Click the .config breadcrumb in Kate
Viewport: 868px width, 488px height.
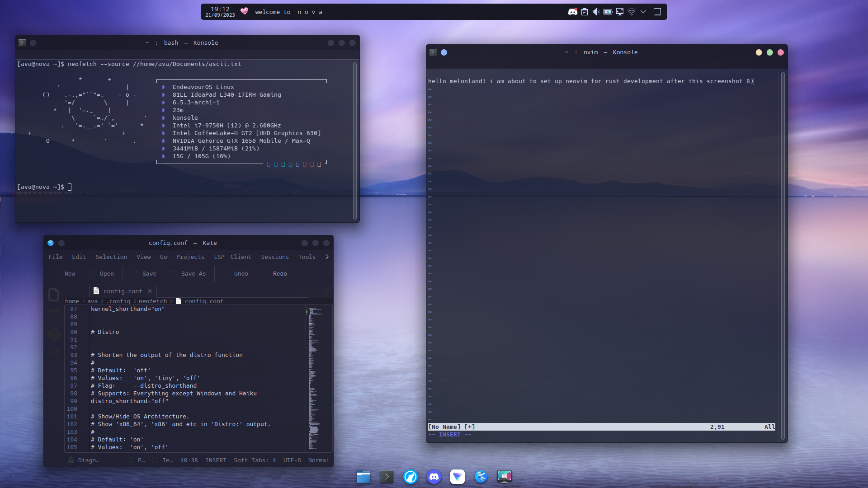118,301
